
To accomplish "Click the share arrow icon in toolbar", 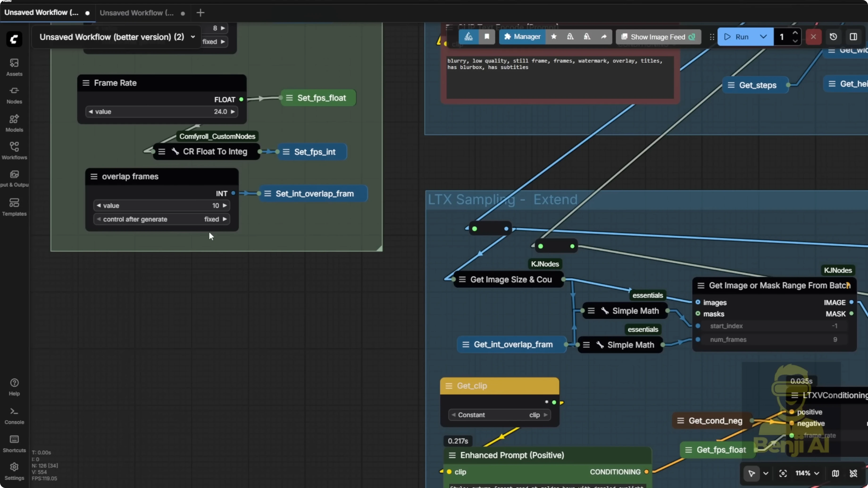I will pos(604,37).
